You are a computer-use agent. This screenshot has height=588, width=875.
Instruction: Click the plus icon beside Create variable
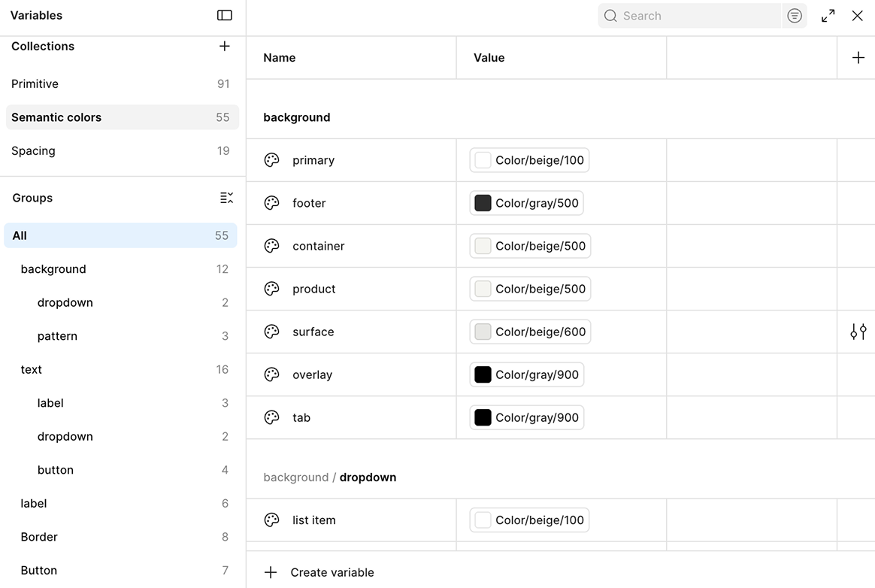click(271, 572)
